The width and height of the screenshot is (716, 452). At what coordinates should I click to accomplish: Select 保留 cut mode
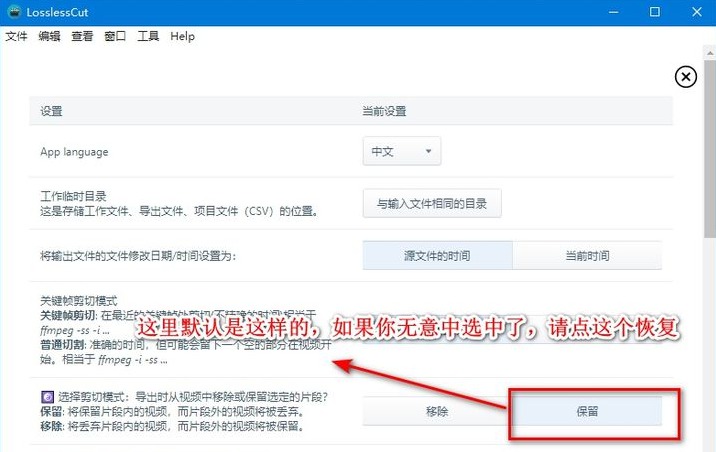click(x=587, y=411)
